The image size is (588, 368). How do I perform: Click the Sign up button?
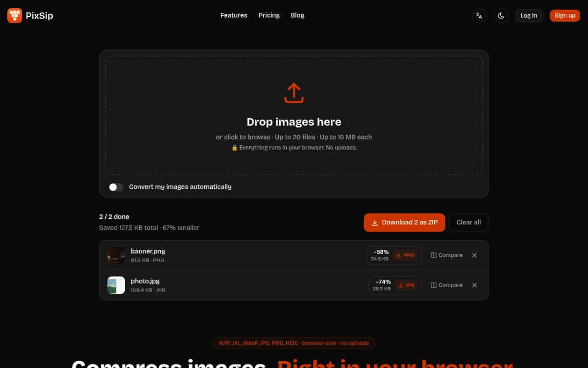[x=565, y=16]
